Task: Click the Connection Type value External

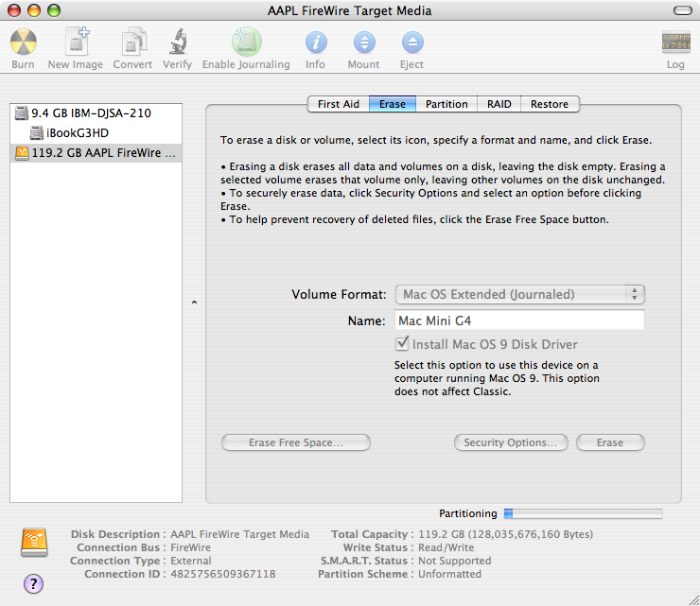Action: tap(191, 561)
